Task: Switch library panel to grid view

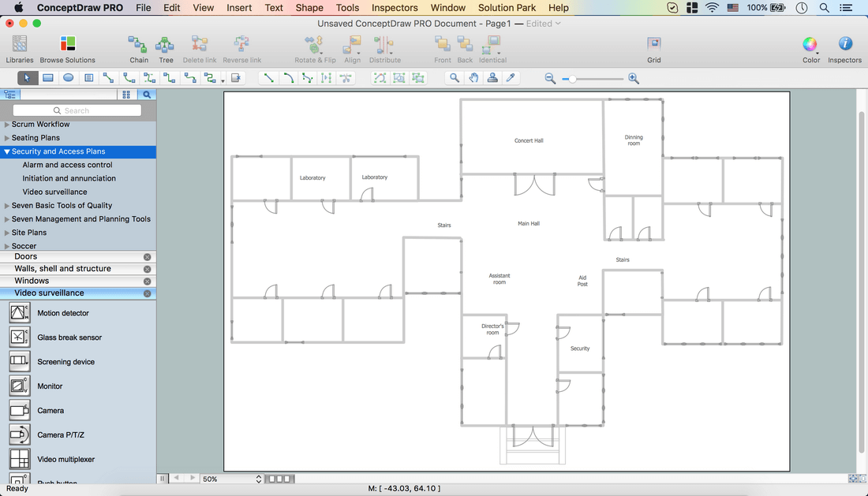Action: click(x=126, y=95)
